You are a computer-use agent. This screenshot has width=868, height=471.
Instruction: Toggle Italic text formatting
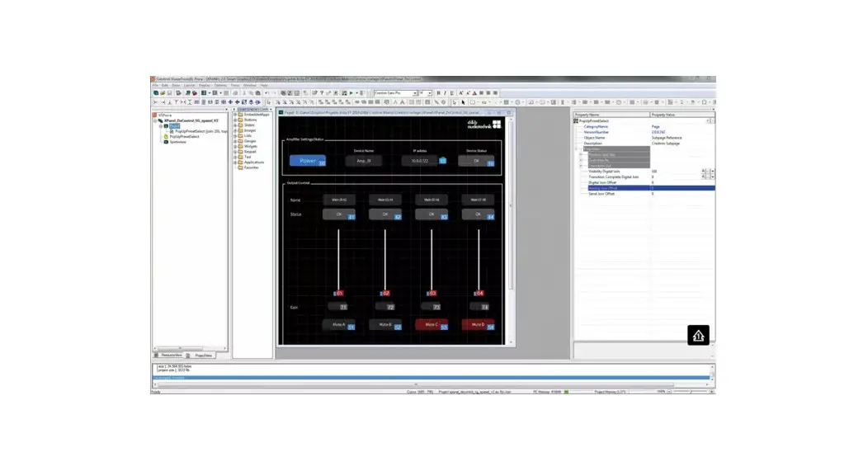445,93
